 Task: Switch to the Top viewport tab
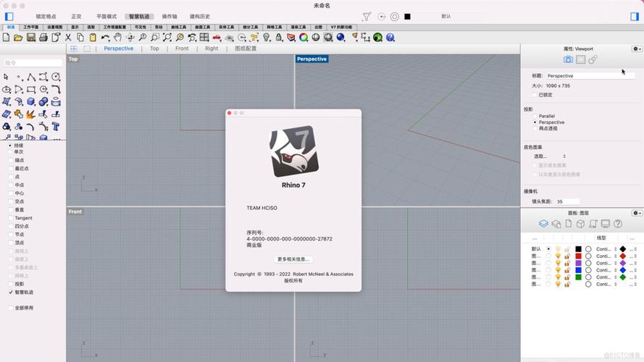pyautogui.click(x=154, y=49)
